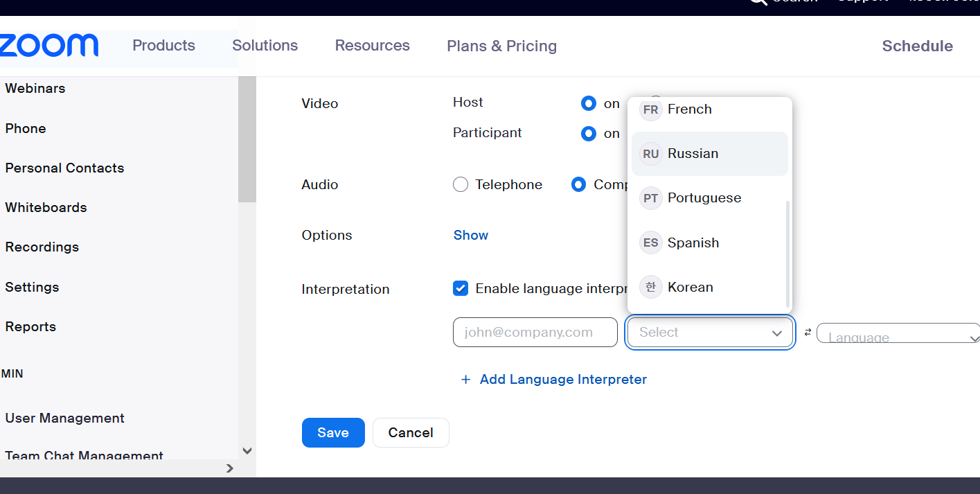Select the Korean language icon
This screenshot has height=494, width=980.
click(650, 287)
